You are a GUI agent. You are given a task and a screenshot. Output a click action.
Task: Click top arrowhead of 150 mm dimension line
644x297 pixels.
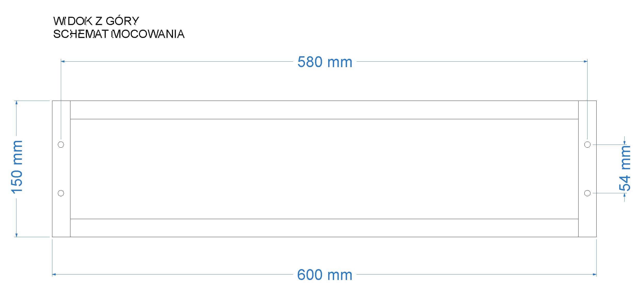point(16,102)
